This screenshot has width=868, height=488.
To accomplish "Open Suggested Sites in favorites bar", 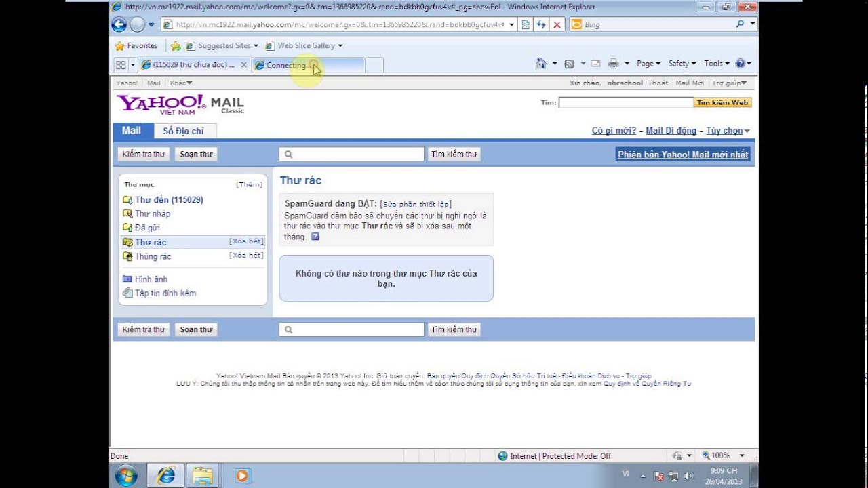I will (x=222, y=45).
